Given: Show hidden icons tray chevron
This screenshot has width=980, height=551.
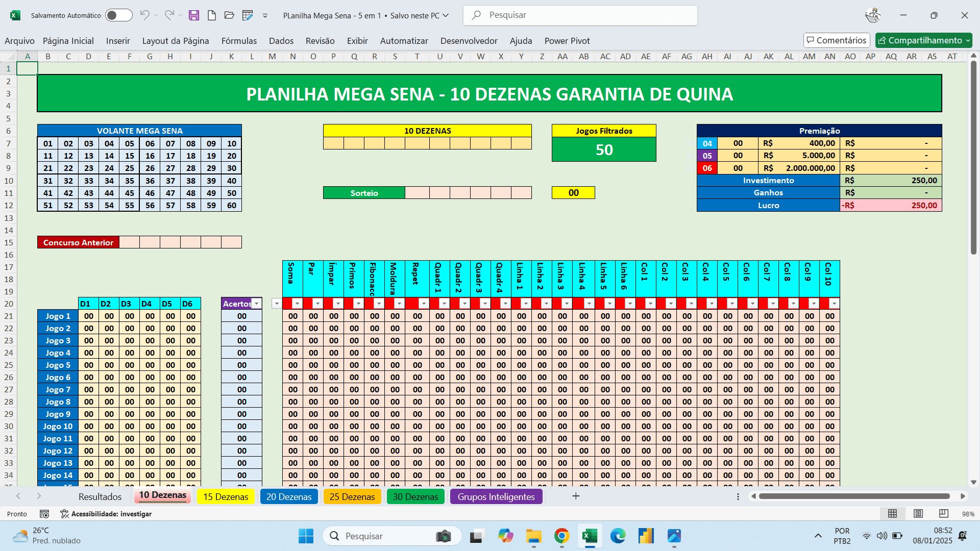Looking at the screenshot, I should coord(818,536).
